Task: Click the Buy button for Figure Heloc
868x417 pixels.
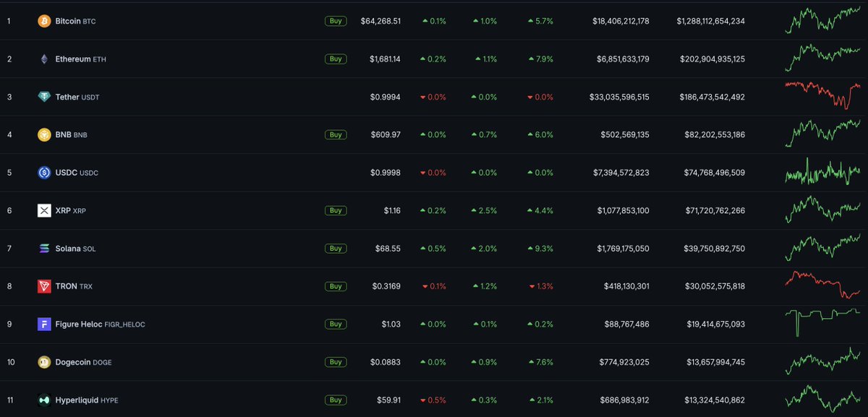Action: click(x=336, y=324)
